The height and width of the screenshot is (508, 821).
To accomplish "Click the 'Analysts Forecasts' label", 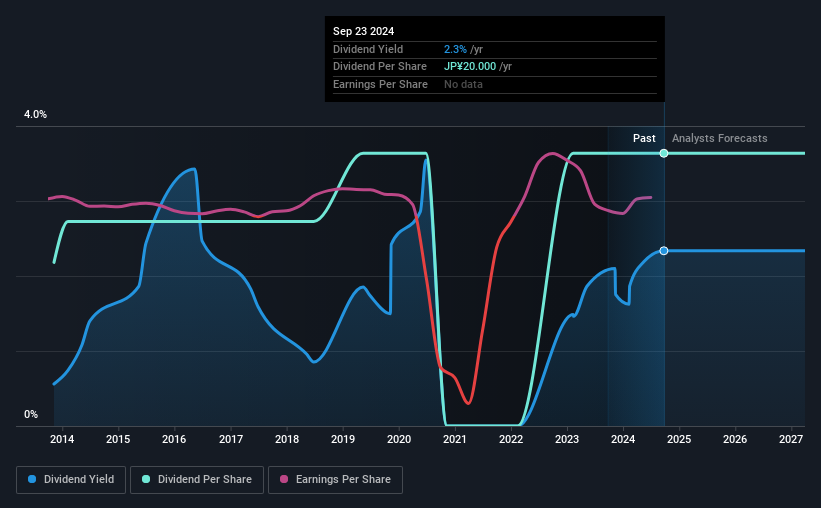I will pyautogui.click(x=719, y=138).
